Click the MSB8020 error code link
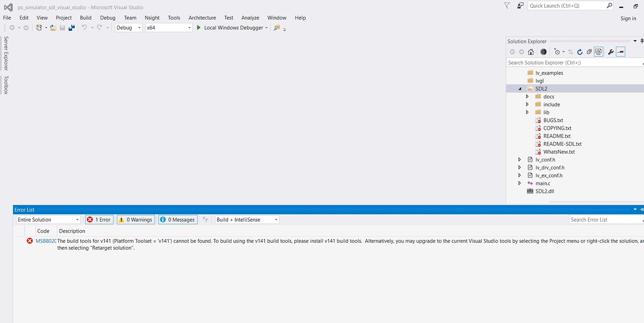Image resolution: width=644 pixels, height=323 pixels. click(x=45, y=241)
